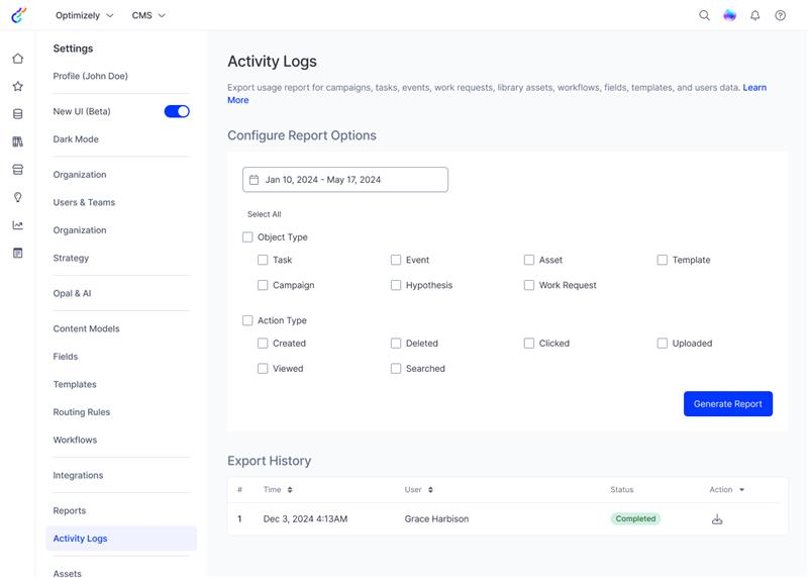Disable the New UI (Beta) toggle
This screenshot has width=808, height=578.
[x=177, y=112]
